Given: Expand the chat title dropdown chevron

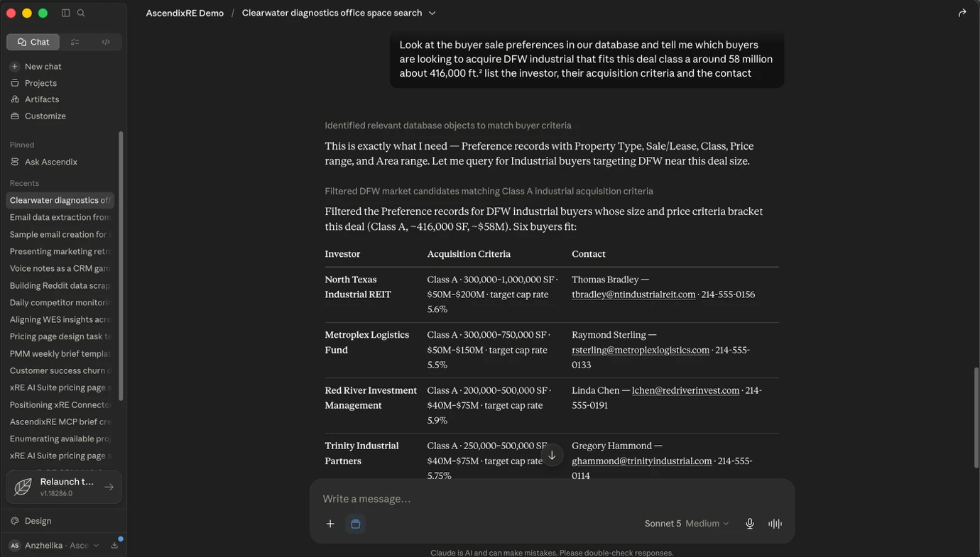Looking at the screenshot, I should (432, 13).
